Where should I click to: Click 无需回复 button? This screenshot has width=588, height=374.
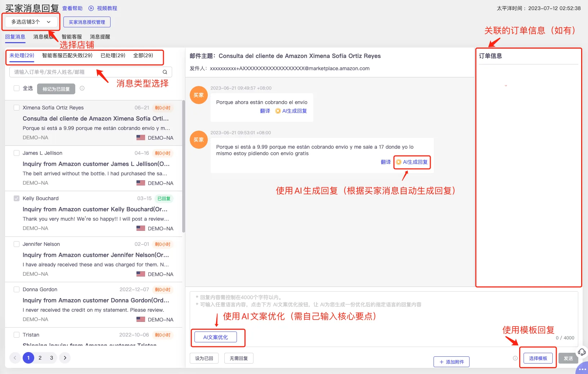239,358
